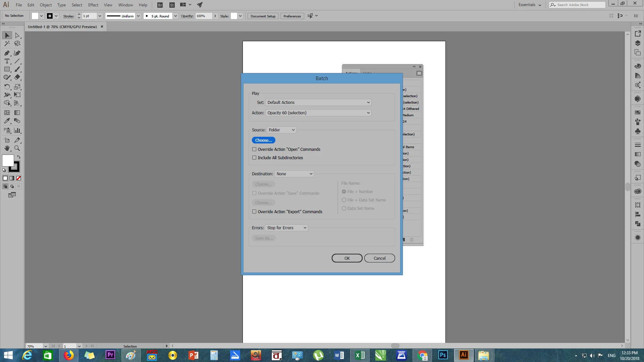Screen dimensions: 644x362
Task: Select the Zoom tool
Action: (17, 148)
